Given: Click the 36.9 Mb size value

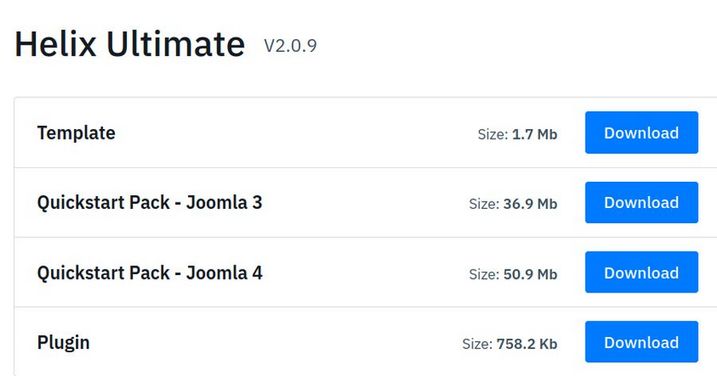Looking at the screenshot, I should point(530,204).
